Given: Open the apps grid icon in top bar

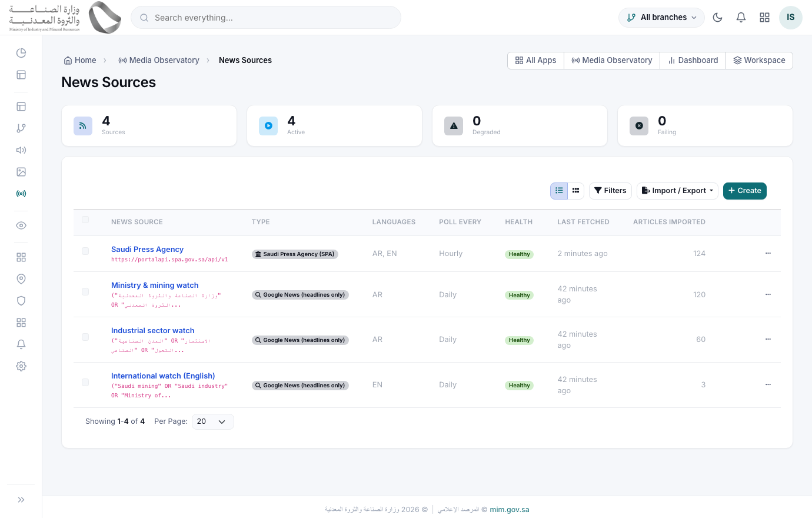Looking at the screenshot, I should [764, 18].
